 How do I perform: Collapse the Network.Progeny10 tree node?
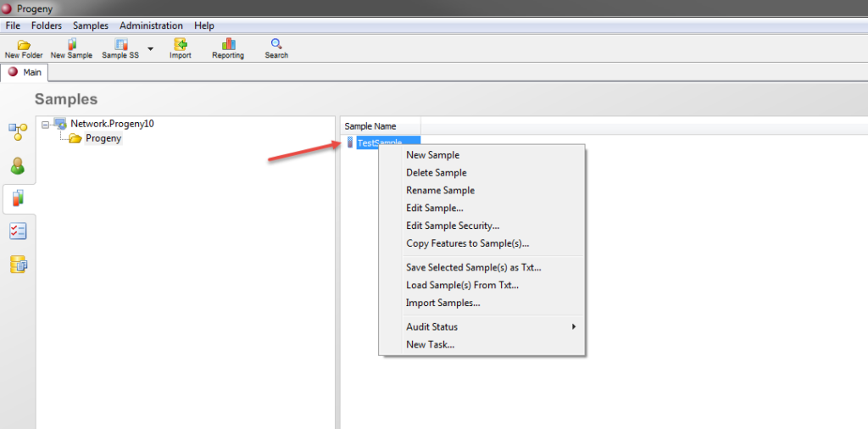click(46, 125)
